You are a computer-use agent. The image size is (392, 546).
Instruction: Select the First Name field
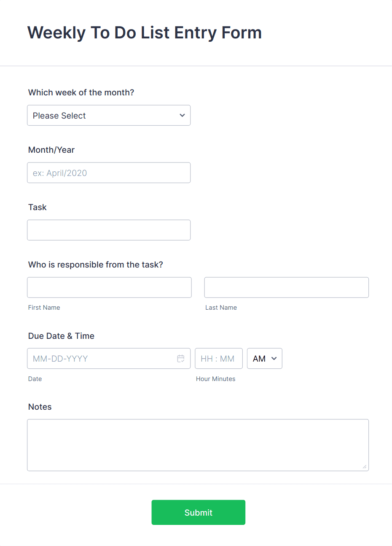tap(109, 287)
